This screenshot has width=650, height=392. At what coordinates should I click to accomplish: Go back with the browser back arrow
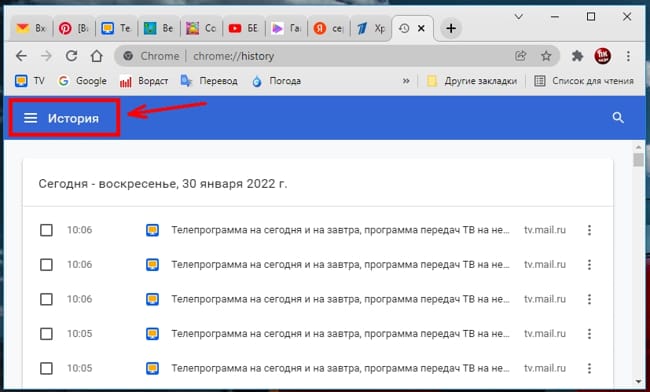point(21,56)
